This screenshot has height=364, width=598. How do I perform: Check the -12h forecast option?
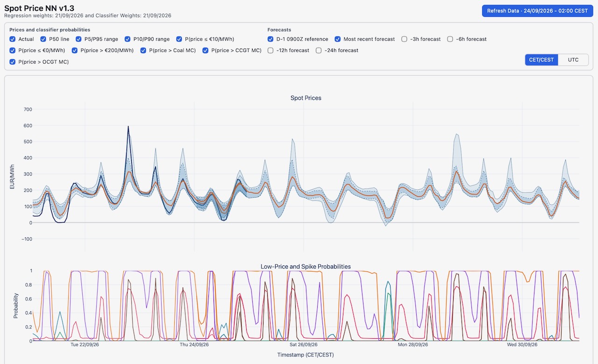(271, 50)
